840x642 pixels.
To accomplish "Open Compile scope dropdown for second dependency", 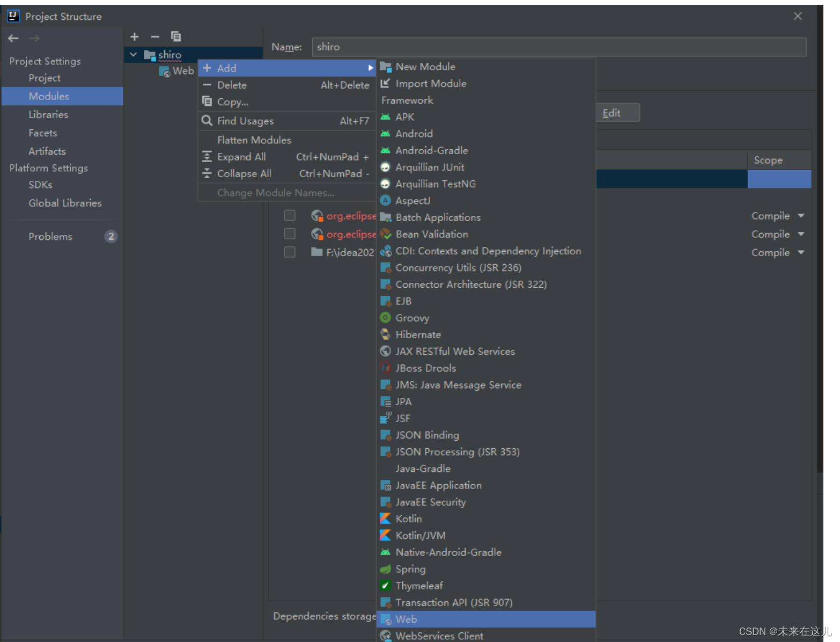I will coord(801,234).
